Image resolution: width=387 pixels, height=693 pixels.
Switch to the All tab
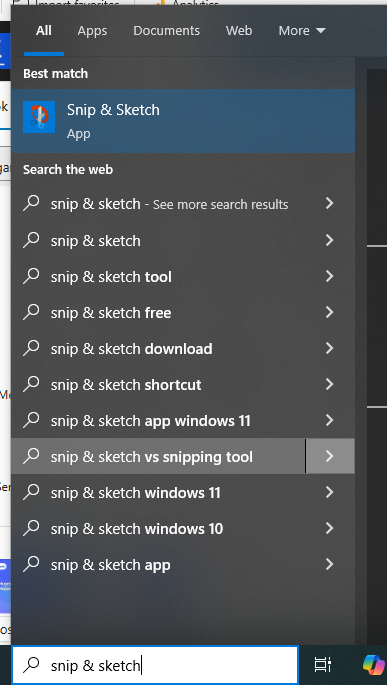tap(44, 31)
